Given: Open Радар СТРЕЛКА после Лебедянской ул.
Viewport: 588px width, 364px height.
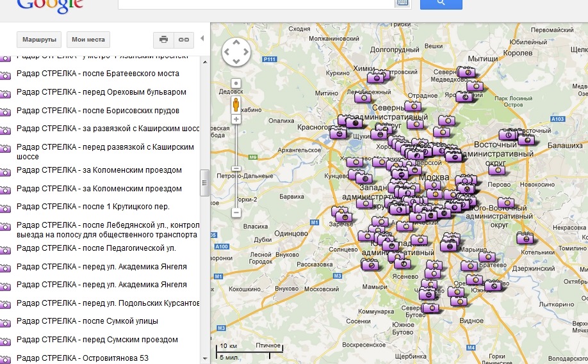Looking at the screenshot, I should (108, 230).
